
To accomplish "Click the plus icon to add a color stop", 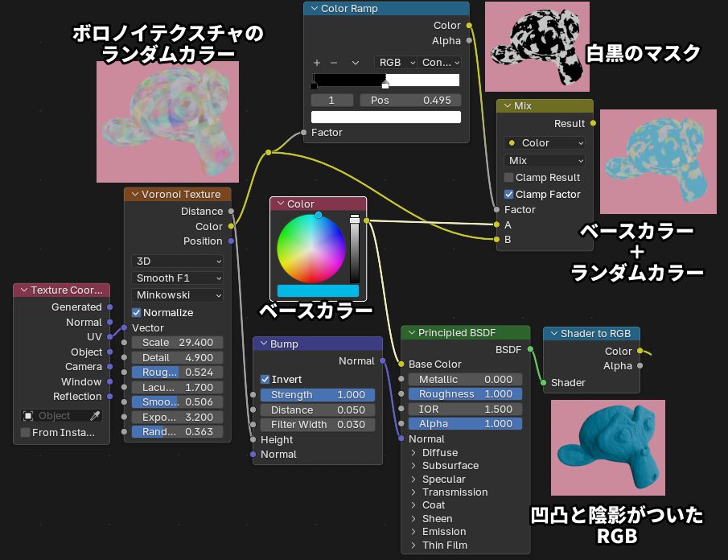I will click(x=317, y=63).
